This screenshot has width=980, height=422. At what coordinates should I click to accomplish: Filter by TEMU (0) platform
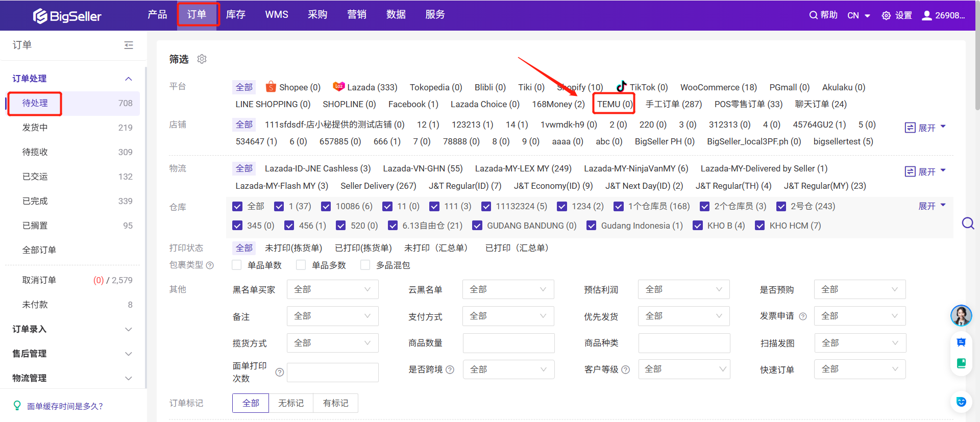pyautogui.click(x=615, y=104)
